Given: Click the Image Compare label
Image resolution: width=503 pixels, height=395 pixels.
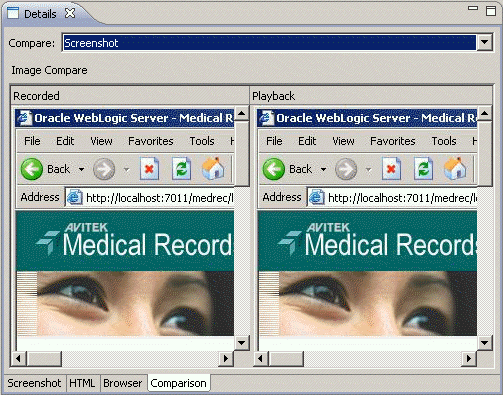Looking at the screenshot, I should click(x=49, y=70).
